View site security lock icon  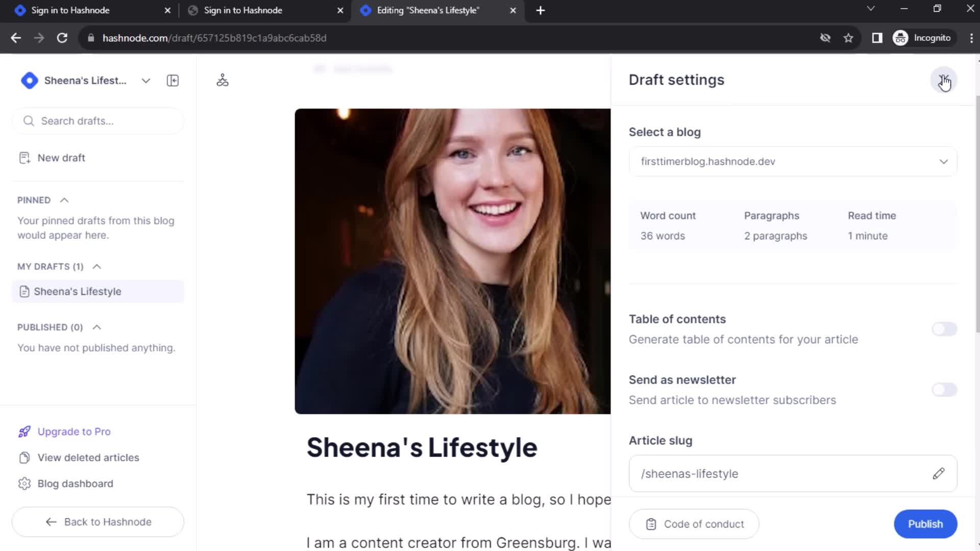pyautogui.click(x=91, y=38)
